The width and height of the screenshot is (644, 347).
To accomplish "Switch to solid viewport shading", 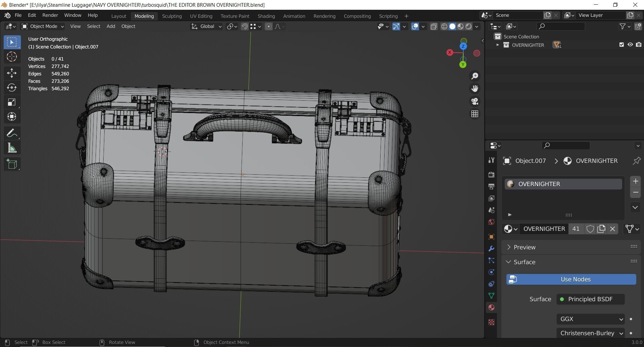I will [452, 26].
